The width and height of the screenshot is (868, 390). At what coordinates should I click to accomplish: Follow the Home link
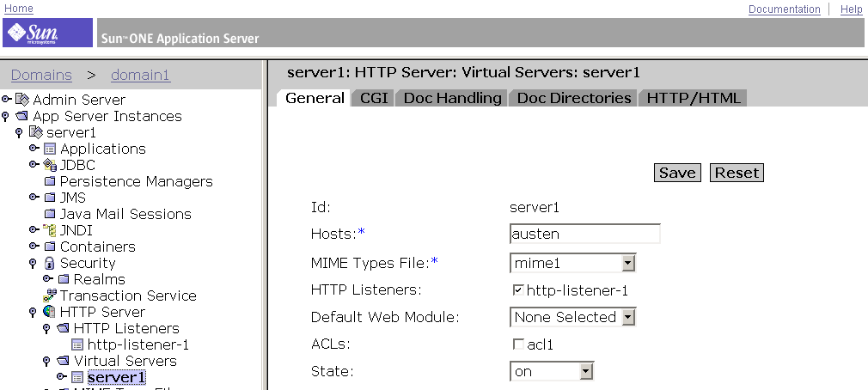(19, 9)
